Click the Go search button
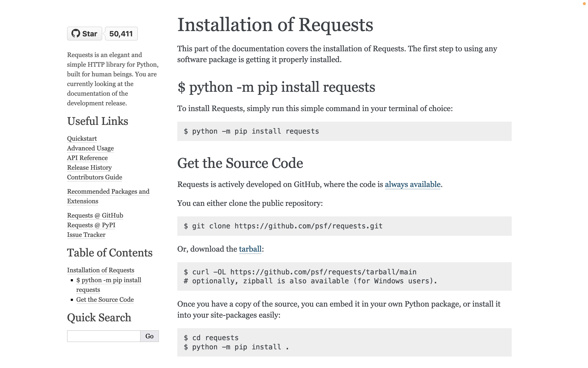 150,336
